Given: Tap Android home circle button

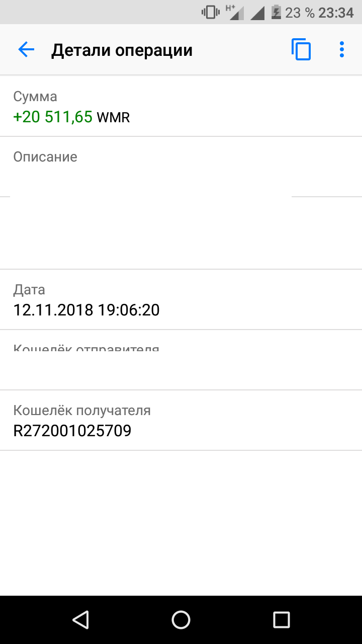Looking at the screenshot, I should tap(181, 620).
